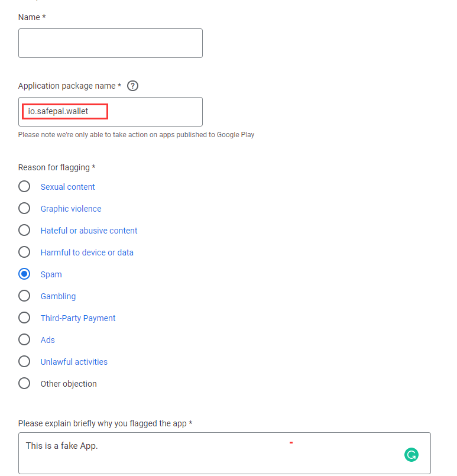This screenshot has width=457, height=476.
Task: Click the green Grammarly icon in explanation box
Action: pos(411,455)
